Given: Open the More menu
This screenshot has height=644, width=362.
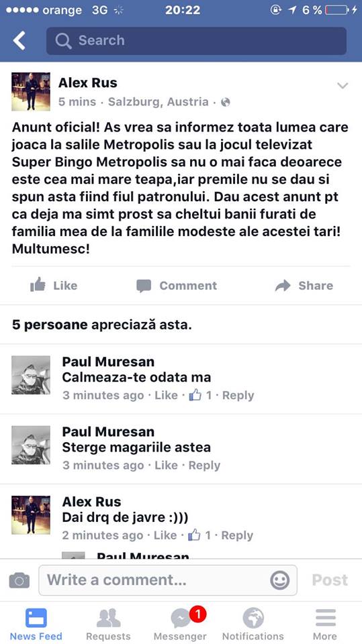Looking at the screenshot, I should (x=325, y=624).
